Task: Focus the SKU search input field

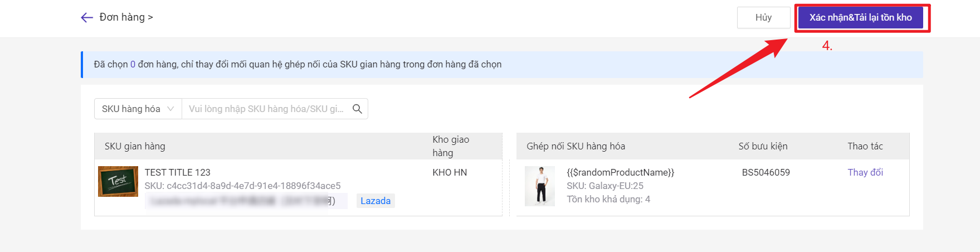Action: pyautogui.click(x=266, y=109)
